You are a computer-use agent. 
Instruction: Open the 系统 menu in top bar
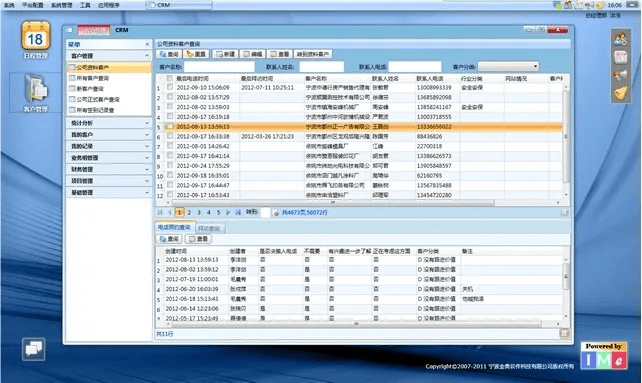tap(9, 5)
